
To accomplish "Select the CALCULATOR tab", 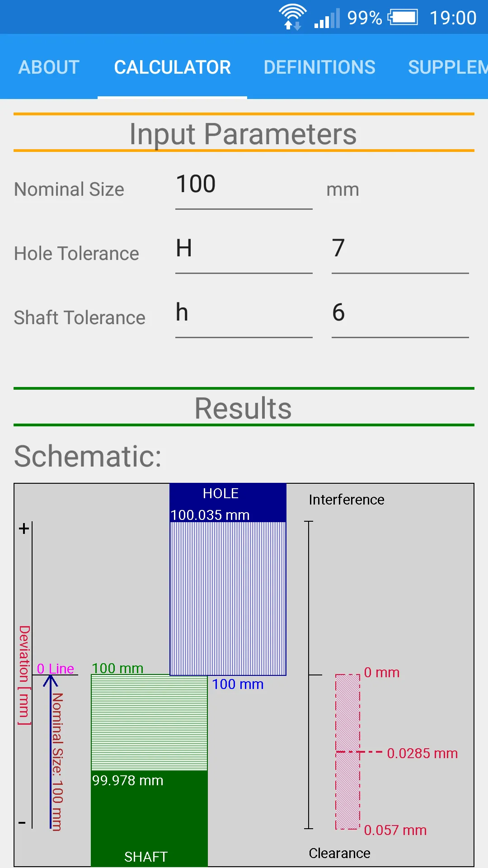I will coord(172,67).
